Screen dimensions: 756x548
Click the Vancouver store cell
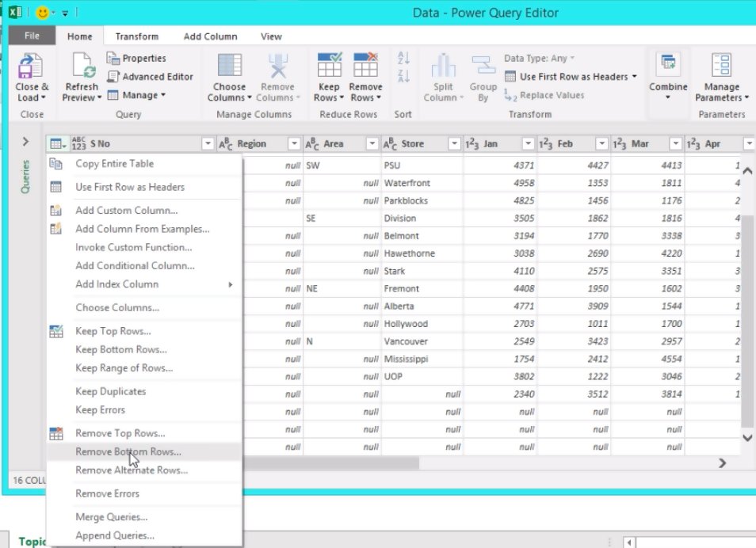422,341
